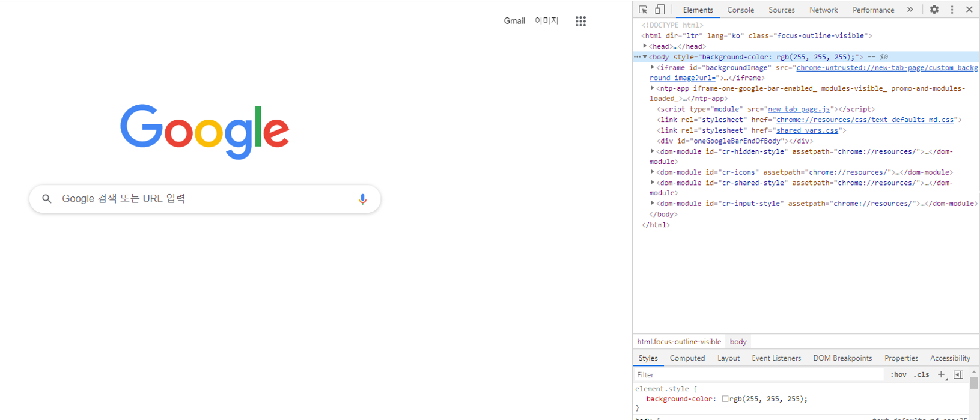
Task: Select the html lang="ko" element line
Action: [756, 36]
